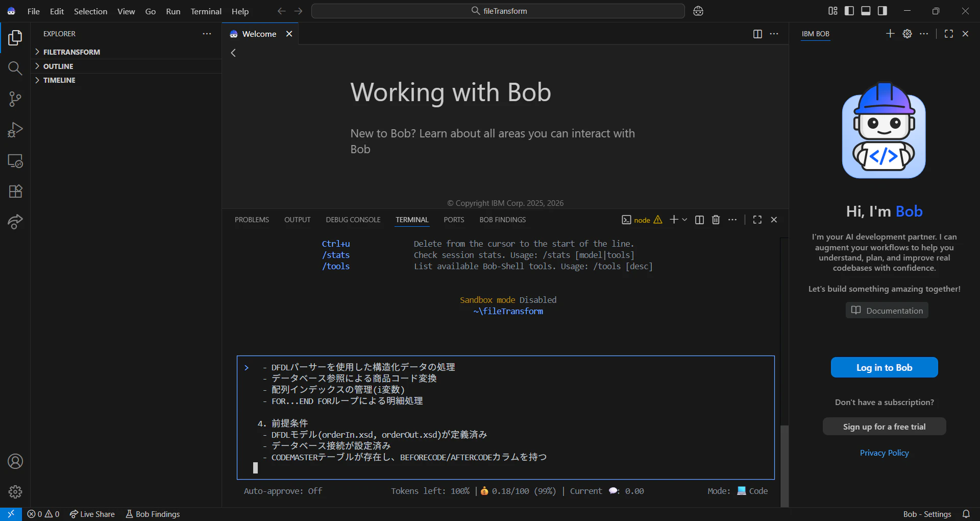
Task: Click the fileTransform command center search box
Action: tap(498, 11)
